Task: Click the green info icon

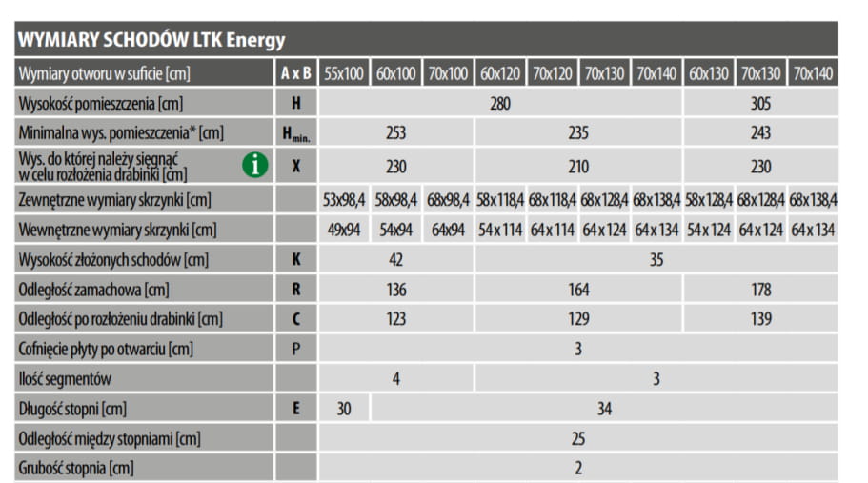Action: 254,165
